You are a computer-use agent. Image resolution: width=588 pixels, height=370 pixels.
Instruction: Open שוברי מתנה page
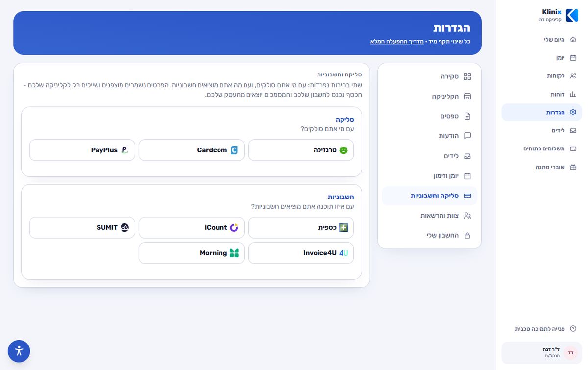[541, 167]
